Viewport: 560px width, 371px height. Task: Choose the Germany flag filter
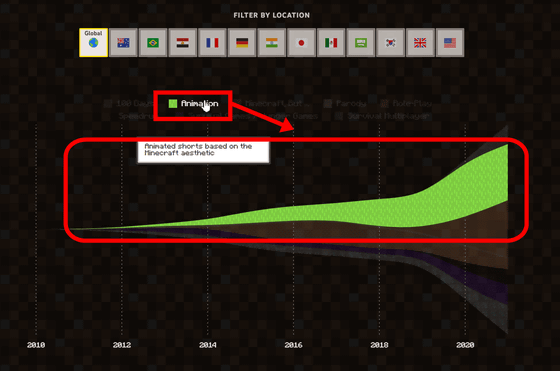click(x=242, y=42)
